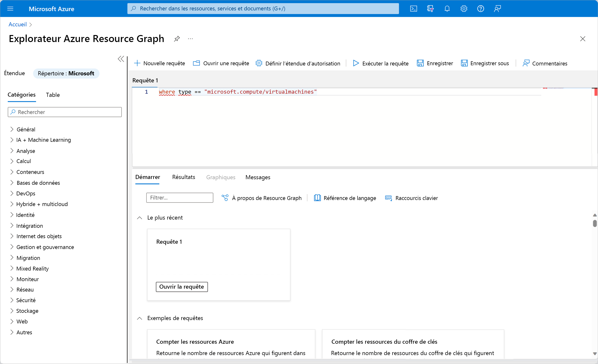Screen dimensions: 598x364
Task: Expand the Hybride + multicloud category
Action: tap(12, 204)
